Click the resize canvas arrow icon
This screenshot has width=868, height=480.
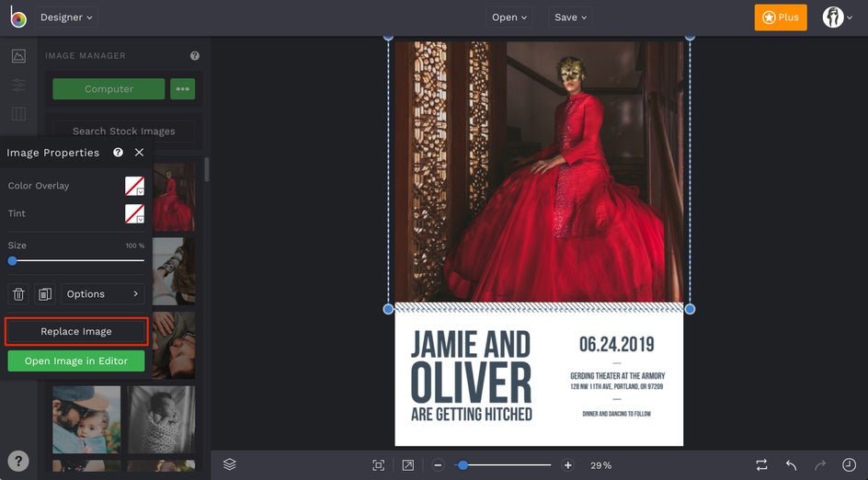(x=408, y=465)
